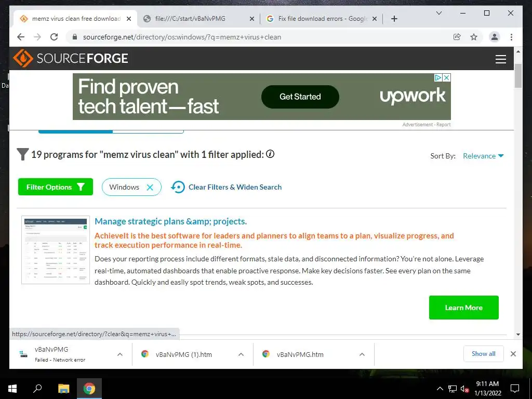Click Get Started on Upwork ad

[300, 97]
